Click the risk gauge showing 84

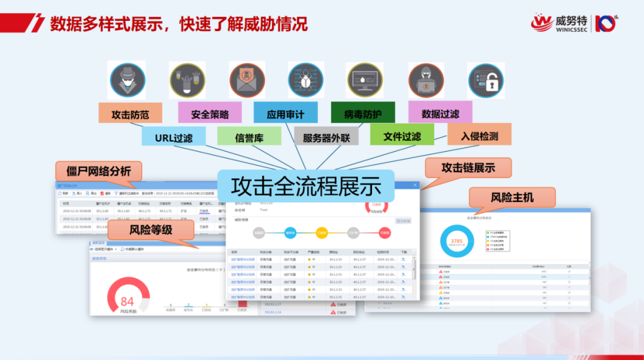tap(128, 296)
